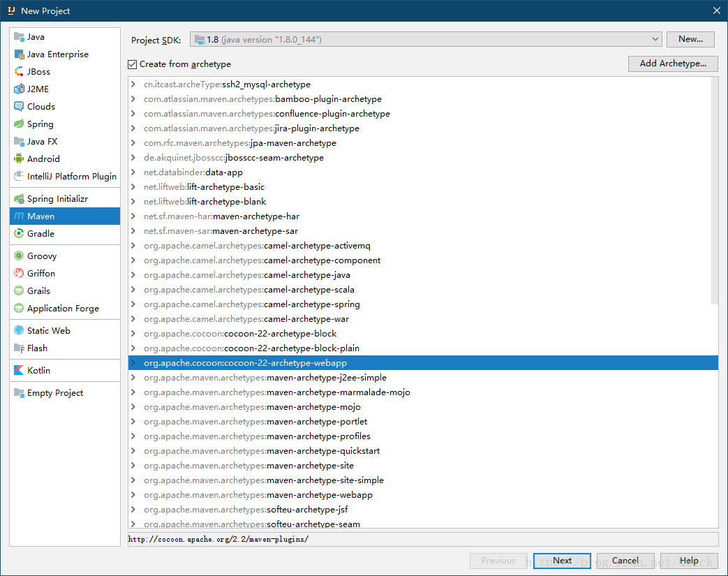Click the Maven m icon

point(19,216)
